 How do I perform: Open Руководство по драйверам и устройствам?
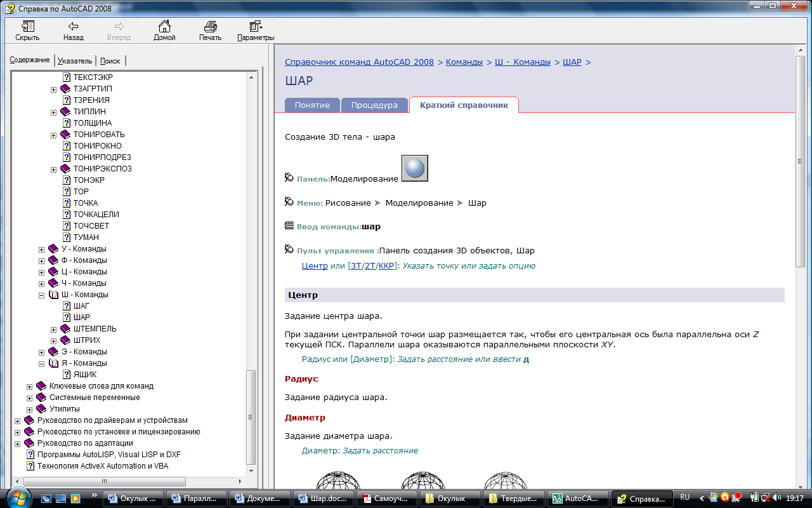[x=112, y=420]
